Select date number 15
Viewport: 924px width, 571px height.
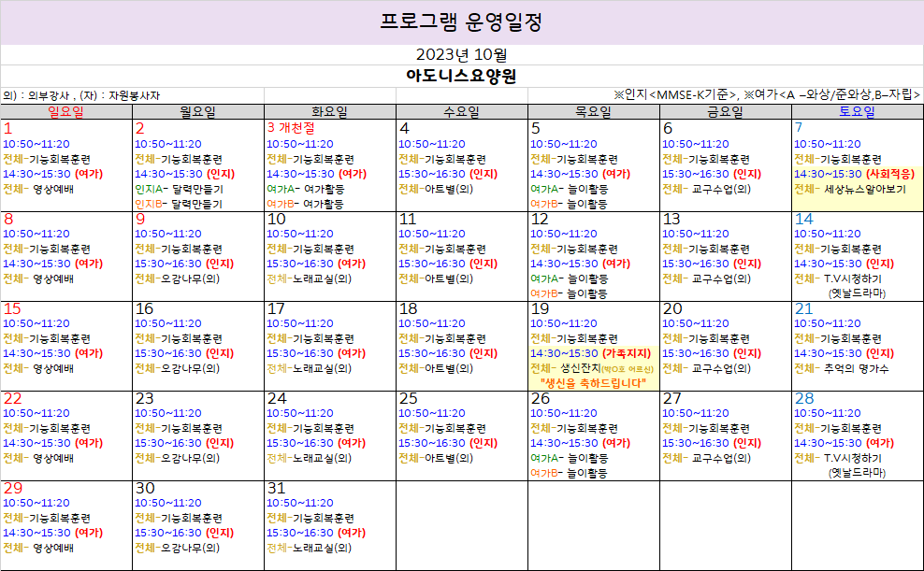tap(12, 309)
